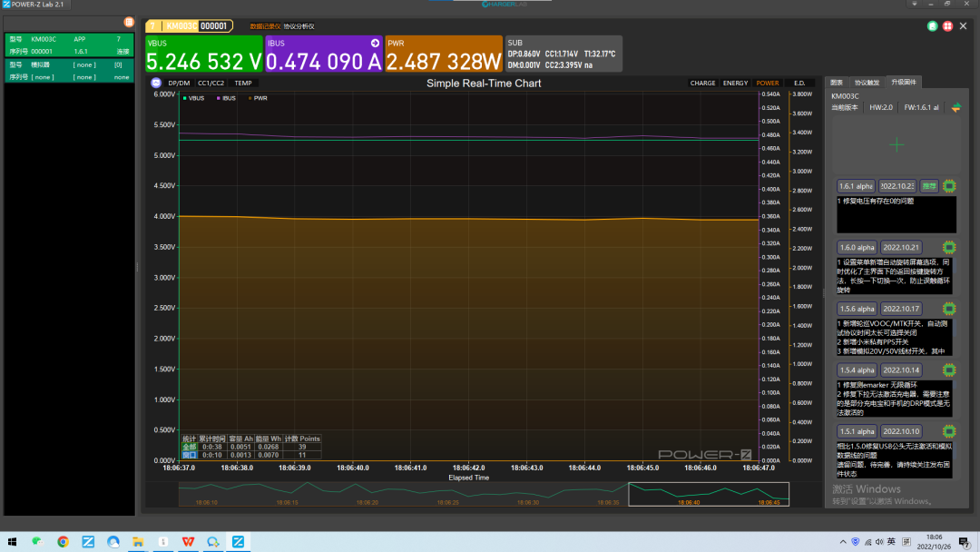Click the green round icon in top-right header
This screenshot has height=552, width=980.
tap(932, 25)
